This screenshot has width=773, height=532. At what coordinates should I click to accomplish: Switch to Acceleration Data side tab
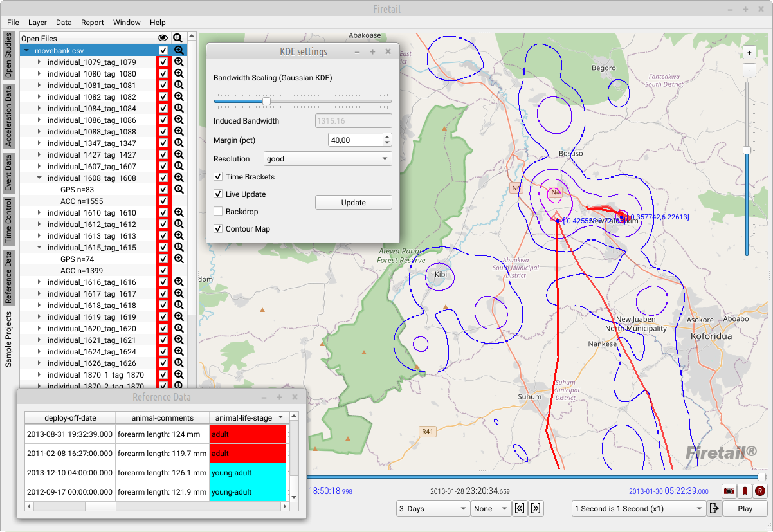(9, 116)
